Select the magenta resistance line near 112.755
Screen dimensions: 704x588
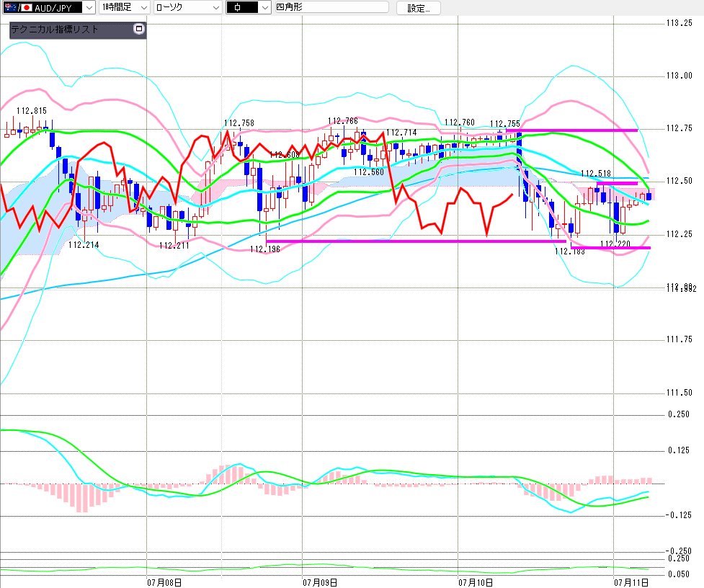pyautogui.click(x=572, y=130)
